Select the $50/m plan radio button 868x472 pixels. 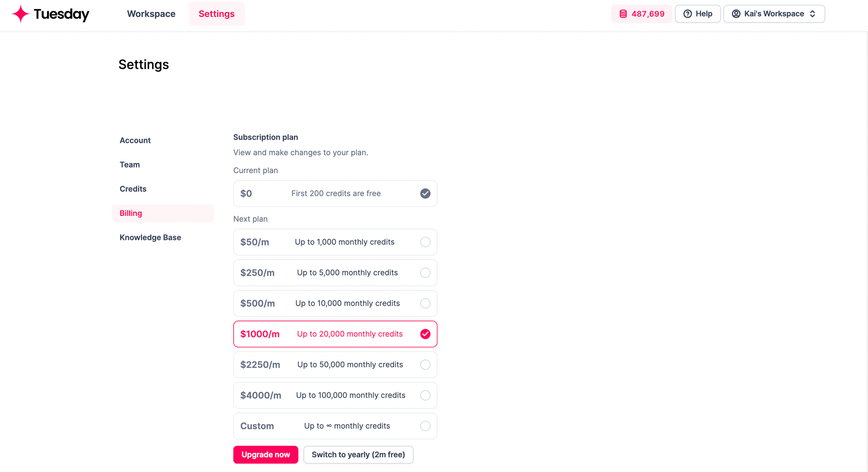[425, 242]
